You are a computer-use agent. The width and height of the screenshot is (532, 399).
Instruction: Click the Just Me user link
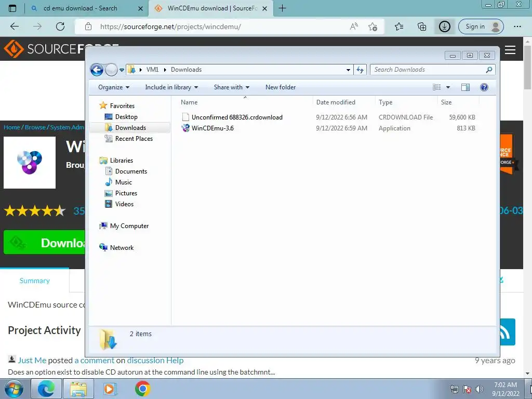coord(32,361)
